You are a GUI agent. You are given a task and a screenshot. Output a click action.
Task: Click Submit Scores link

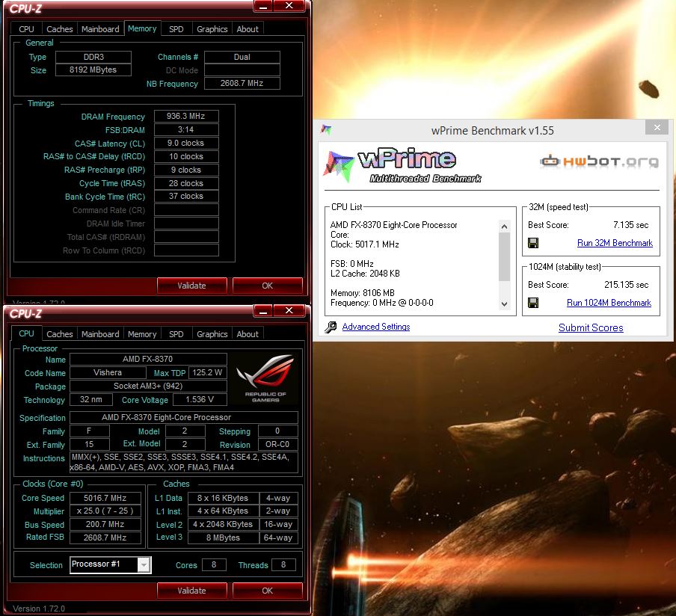(591, 327)
